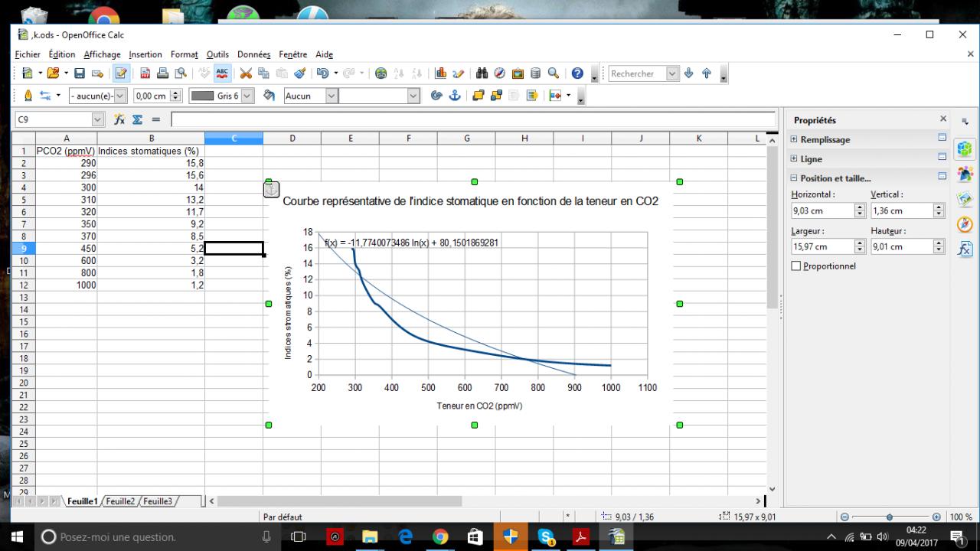The width and height of the screenshot is (980, 551).
Task: Click the Sum sigma icon
Action: [x=138, y=119]
